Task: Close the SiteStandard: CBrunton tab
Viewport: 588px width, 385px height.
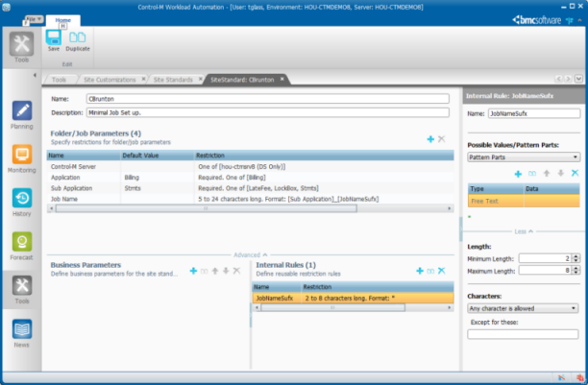Action: [282, 79]
